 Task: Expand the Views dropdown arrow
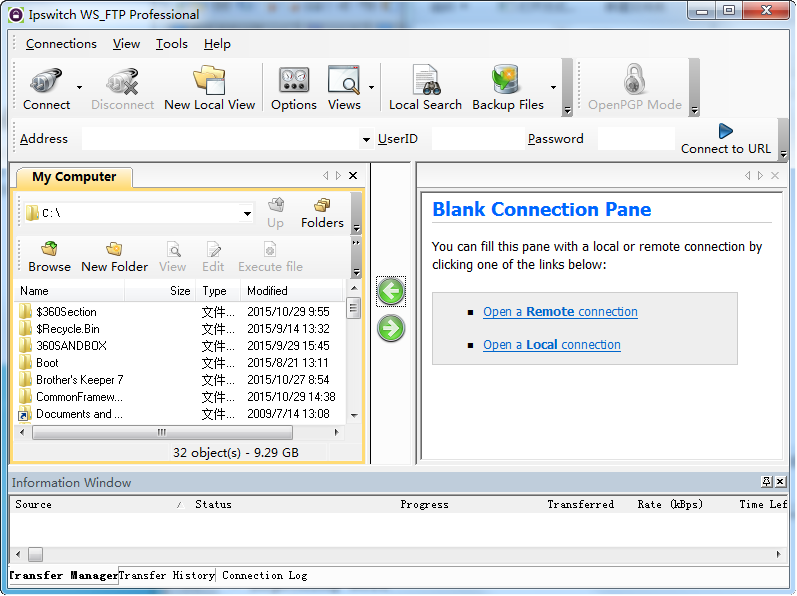[x=372, y=87]
